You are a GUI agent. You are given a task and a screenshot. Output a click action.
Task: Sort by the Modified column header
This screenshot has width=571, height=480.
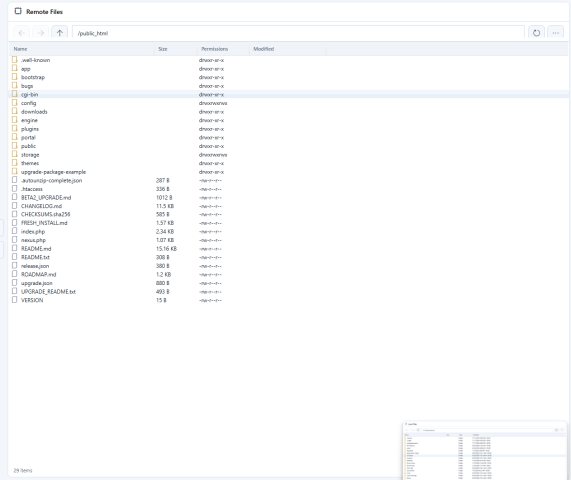point(264,49)
